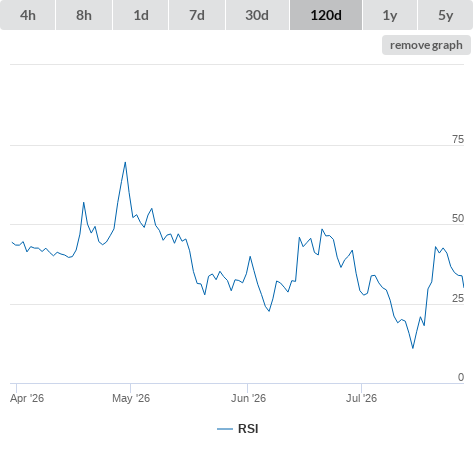This screenshot has width=474, height=455.
Task: Click the May '26 axis tick label
Action: pyautogui.click(x=131, y=398)
